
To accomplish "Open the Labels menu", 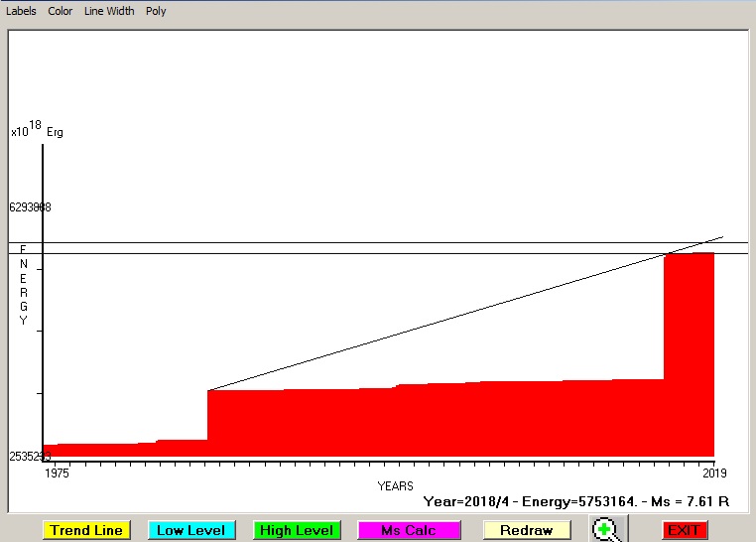I will pyautogui.click(x=21, y=11).
